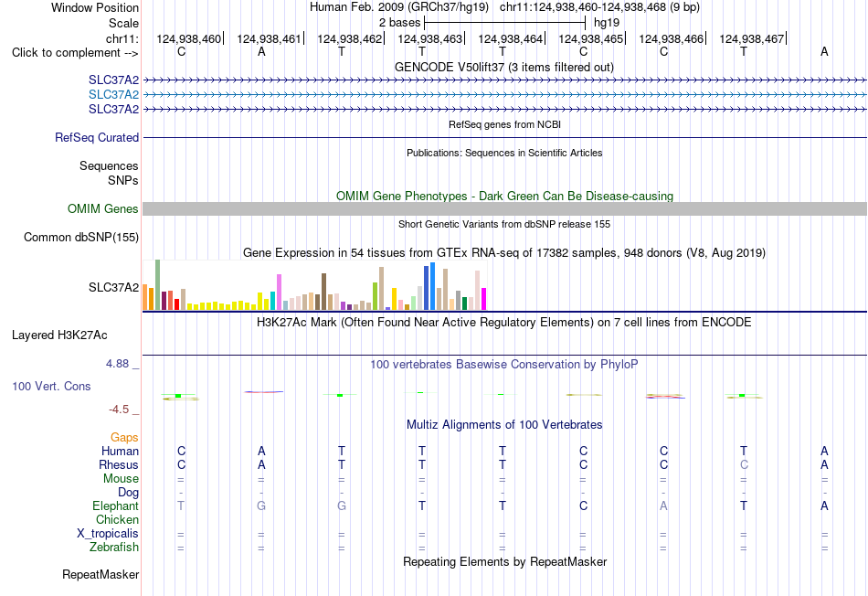Screen dimensions: 868x596
Task: Click the Human species label
Action: [x=120, y=452]
